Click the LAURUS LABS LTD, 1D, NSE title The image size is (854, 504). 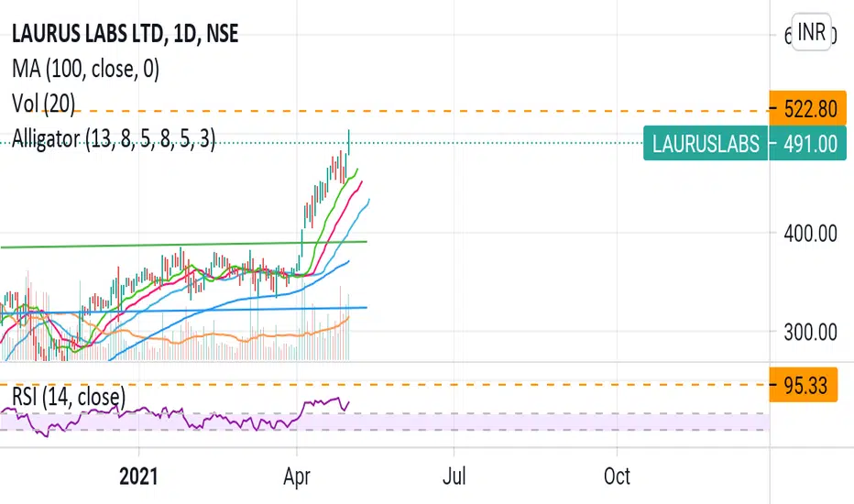coord(125,34)
